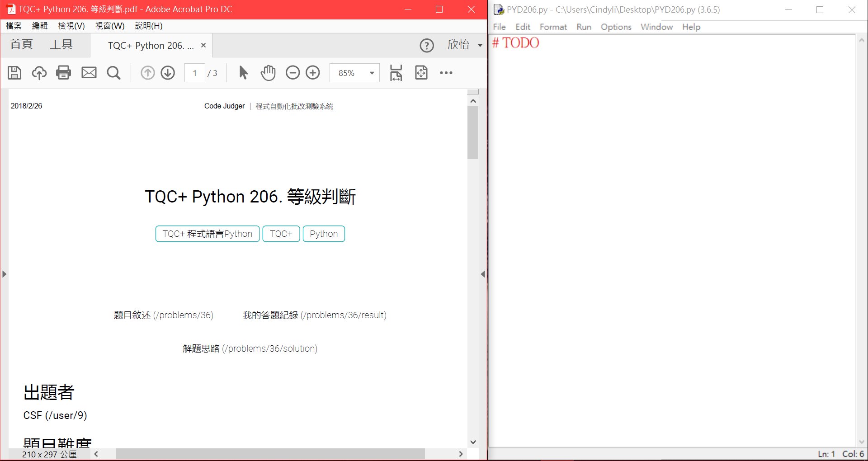Open the Help menu in IDLE
Viewport: 868px width, 461px height.
[x=691, y=27]
